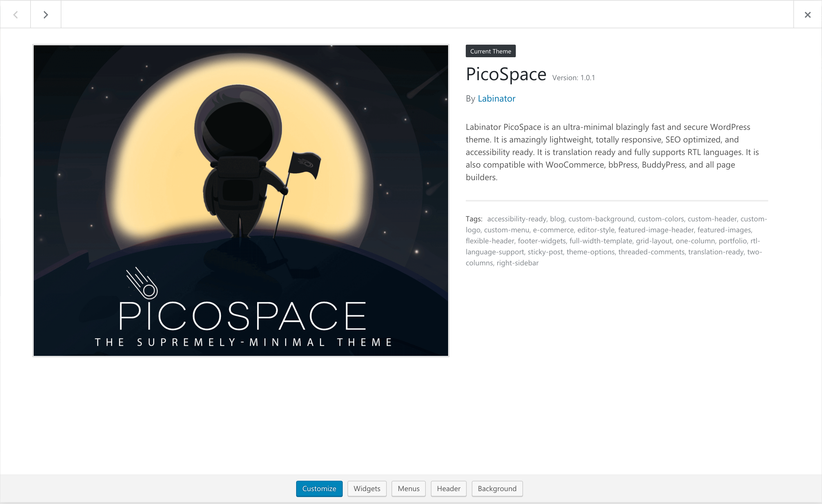Screen dimensions: 822x504
Task: Open the Menus settings
Action: tap(409, 488)
